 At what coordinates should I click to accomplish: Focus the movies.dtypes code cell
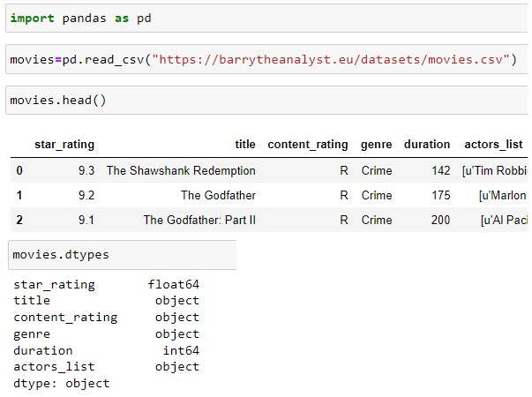click(x=122, y=255)
